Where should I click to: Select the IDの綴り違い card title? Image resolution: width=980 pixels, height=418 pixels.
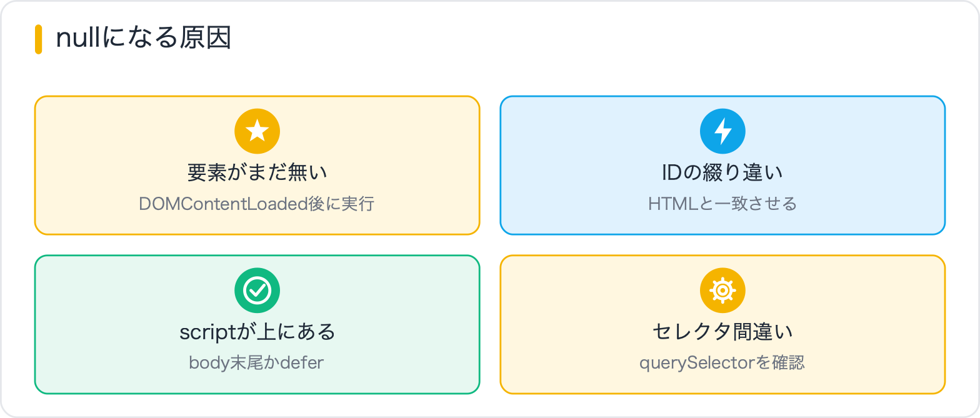coord(722,172)
